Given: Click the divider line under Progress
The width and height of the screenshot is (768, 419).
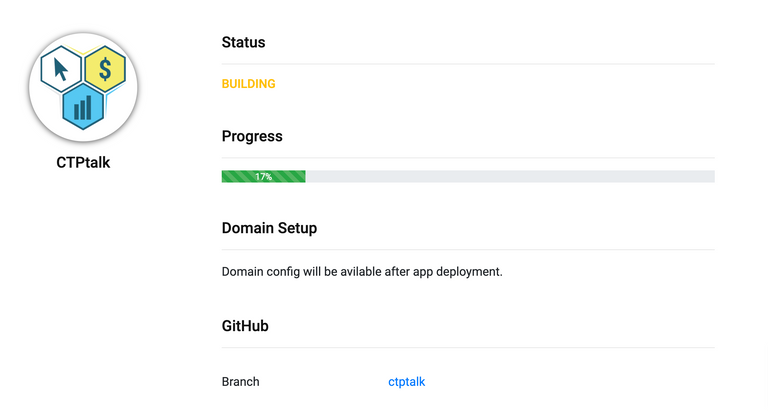Looking at the screenshot, I should pos(468,157).
